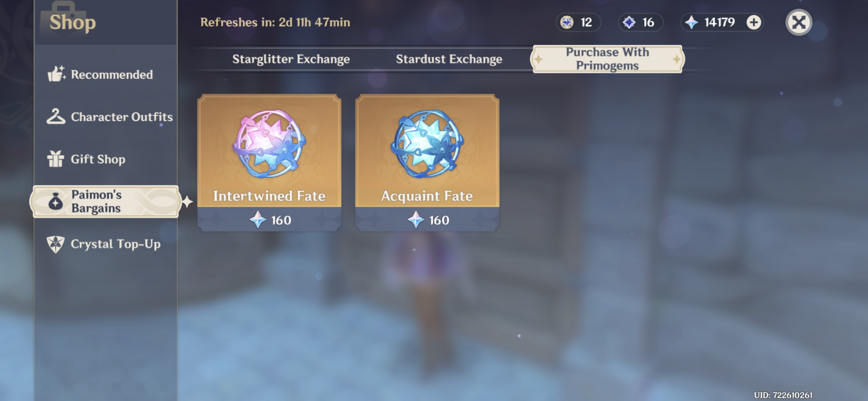This screenshot has width=868, height=401.
Task: Click the Recommended thumbs-up icon
Action: [56, 74]
